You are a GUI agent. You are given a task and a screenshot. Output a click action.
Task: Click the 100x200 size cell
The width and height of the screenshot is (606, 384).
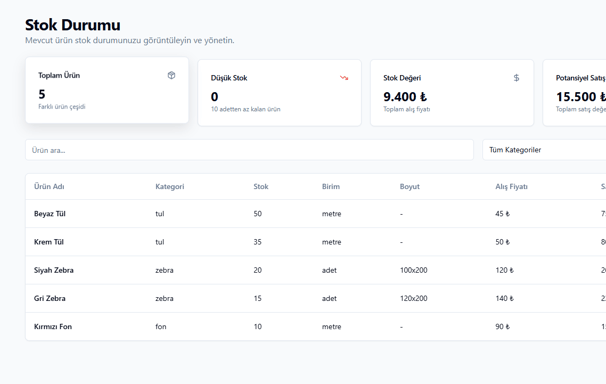[414, 270]
